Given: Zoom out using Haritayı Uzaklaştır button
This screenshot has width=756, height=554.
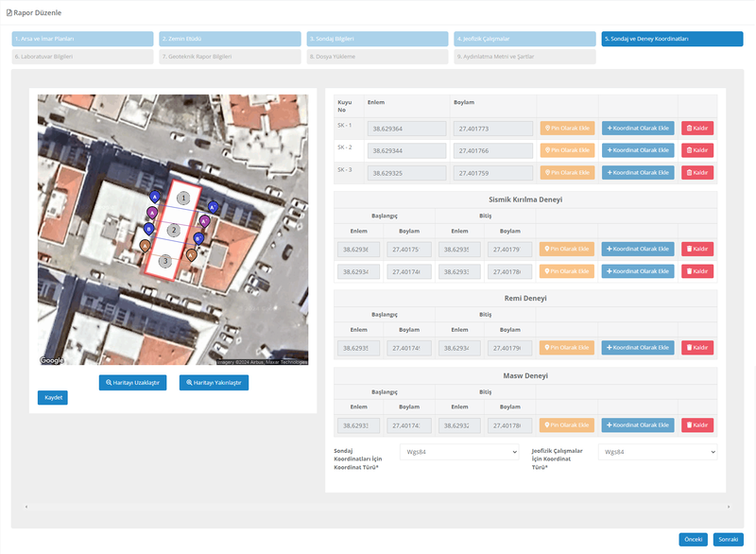Looking at the screenshot, I should [x=132, y=383].
